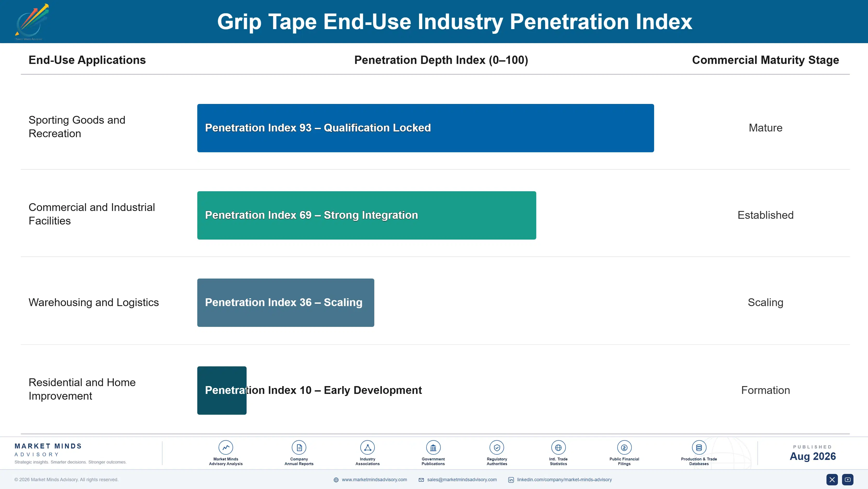Click the chart title 'Grip Tape End-Use Industry Penetration Index'
868x489 pixels.
coord(455,22)
